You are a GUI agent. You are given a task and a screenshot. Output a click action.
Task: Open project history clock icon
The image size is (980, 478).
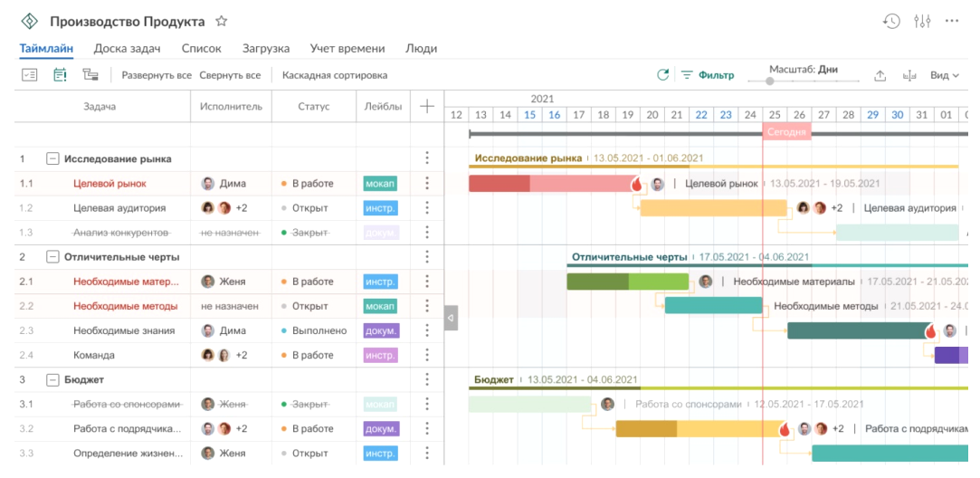point(891,21)
